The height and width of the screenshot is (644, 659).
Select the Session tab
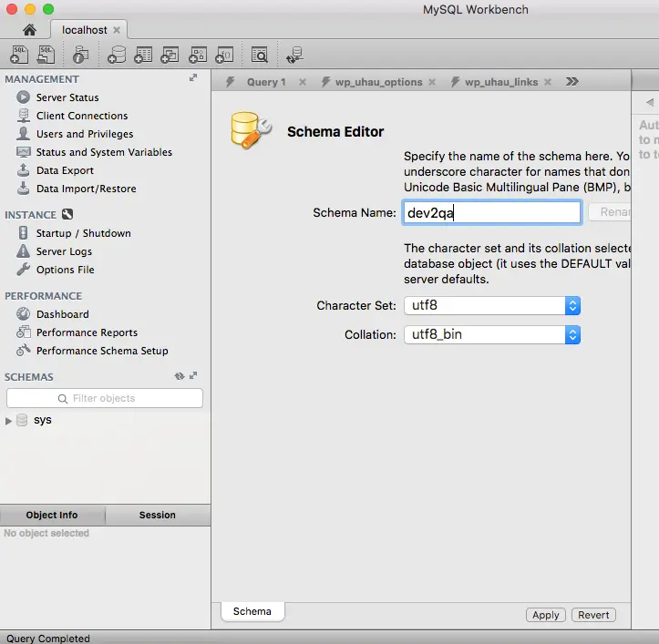[x=158, y=515]
